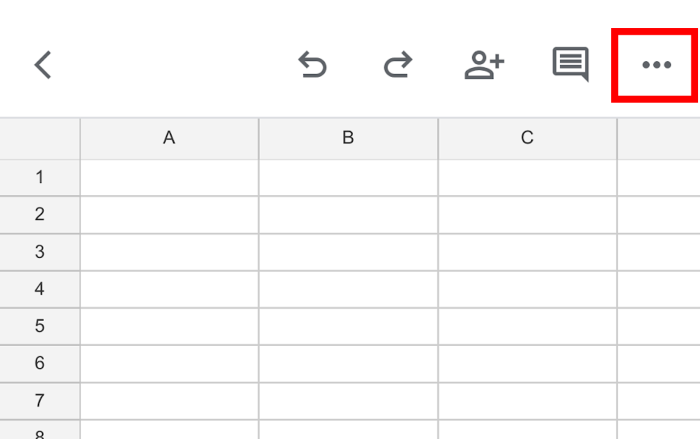Image resolution: width=700 pixels, height=439 pixels.
Task: Click cell A6
Action: (x=169, y=364)
